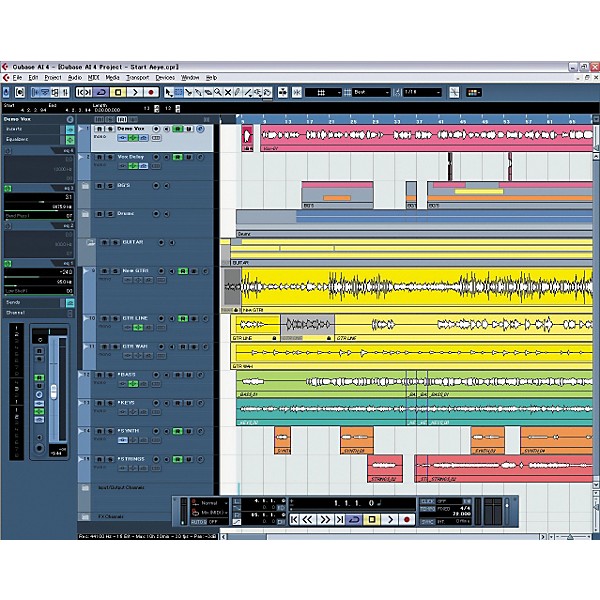The image size is (600, 600).
Task: Click Fast Forward on transport panel
Action: tap(324, 519)
